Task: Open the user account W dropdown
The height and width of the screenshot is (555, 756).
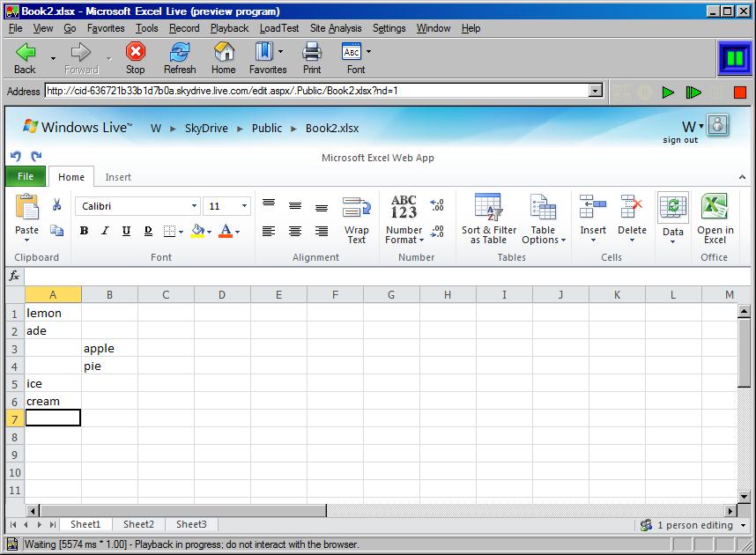Action: pos(693,127)
